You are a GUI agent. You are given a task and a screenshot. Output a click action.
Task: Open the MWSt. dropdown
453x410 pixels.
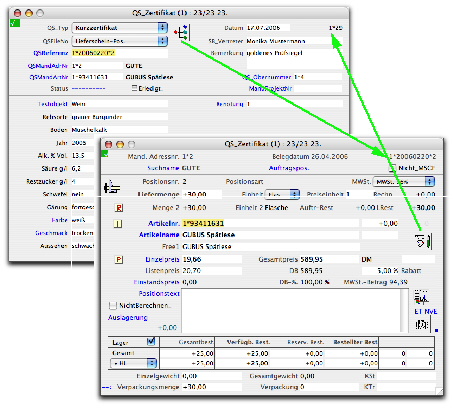click(404, 182)
